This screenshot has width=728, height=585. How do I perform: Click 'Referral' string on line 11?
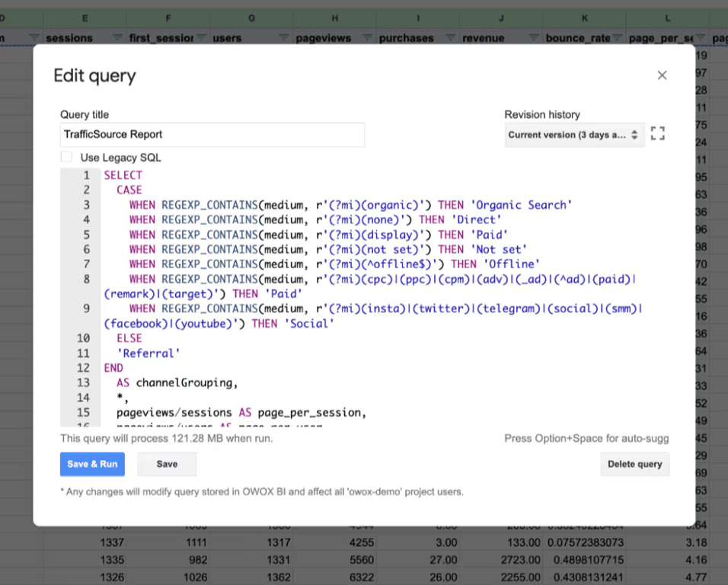[148, 353]
